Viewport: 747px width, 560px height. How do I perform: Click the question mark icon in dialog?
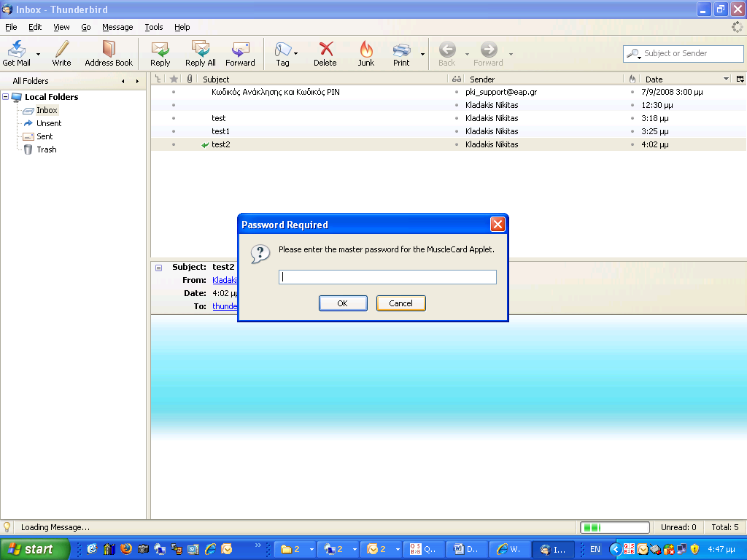point(260,254)
